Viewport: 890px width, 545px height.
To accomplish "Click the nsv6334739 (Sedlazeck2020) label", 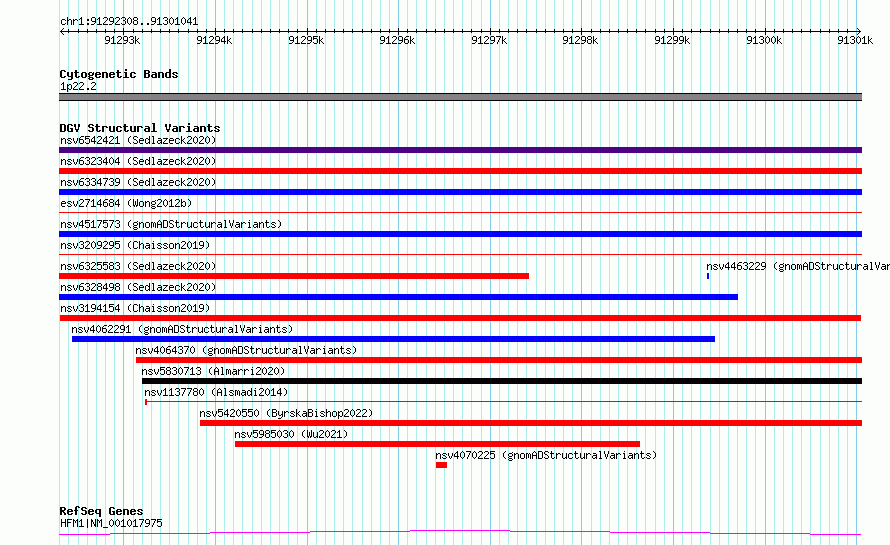I will point(138,182).
